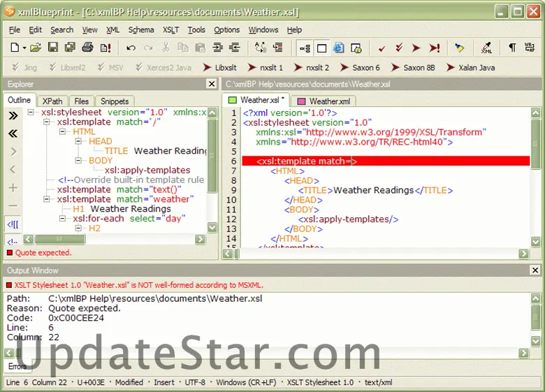Click the highlighter pen icon
Viewport: 545px width, 392px height.
point(460,48)
